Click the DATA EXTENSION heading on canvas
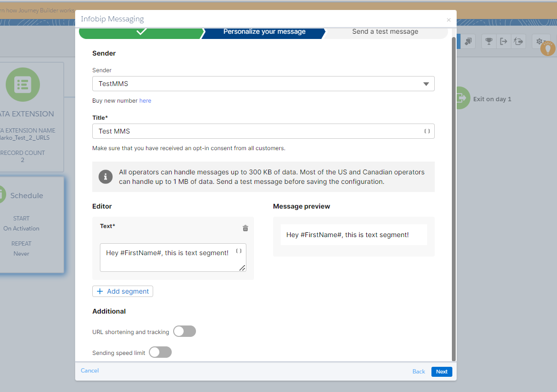This screenshot has height=392, width=557. click(x=27, y=114)
